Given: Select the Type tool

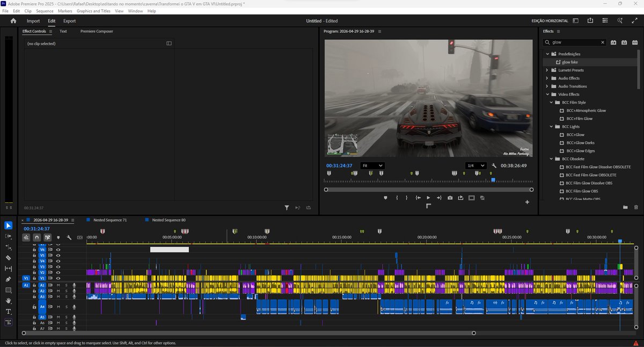Looking at the screenshot, I should [x=9, y=312].
